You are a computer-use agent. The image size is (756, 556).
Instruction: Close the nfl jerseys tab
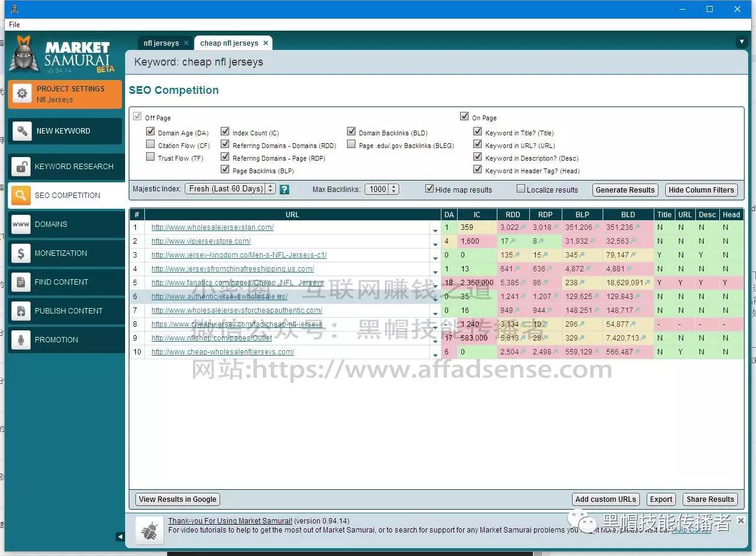186,43
